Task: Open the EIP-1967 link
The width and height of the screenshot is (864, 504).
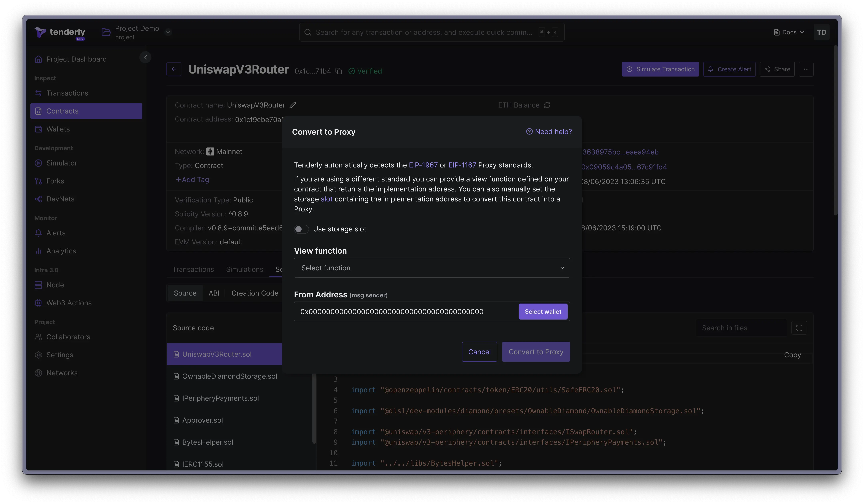Action: click(x=423, y=165)
